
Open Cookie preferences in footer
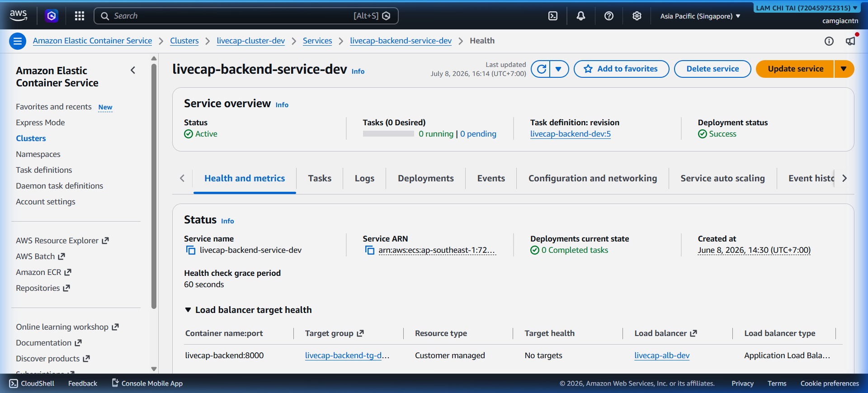pyautogui.click(x=830, y=384)
